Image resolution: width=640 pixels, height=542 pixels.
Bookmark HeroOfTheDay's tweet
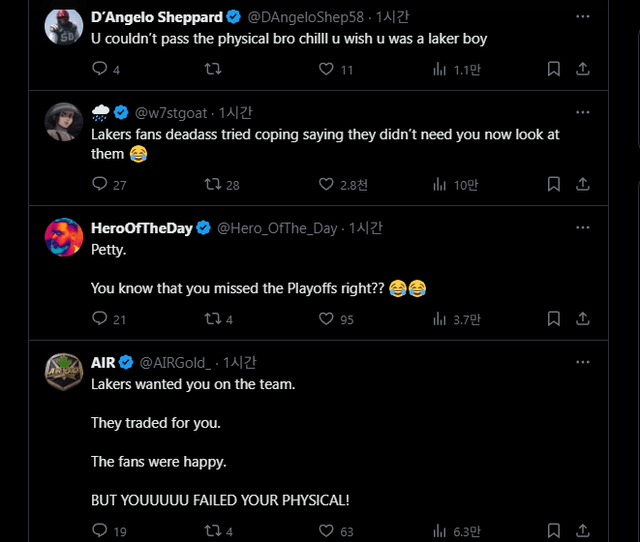point(554,319)
